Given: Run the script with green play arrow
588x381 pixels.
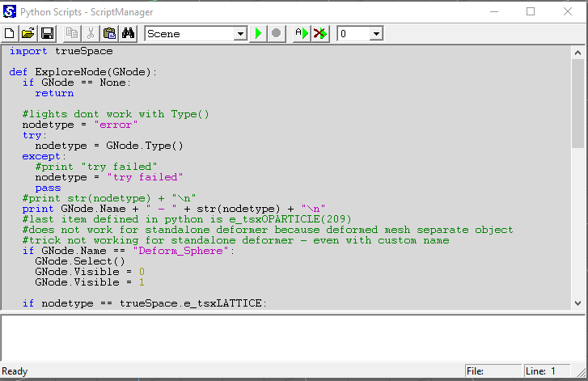Looking at the screenshot, I should tap(258, 34).
